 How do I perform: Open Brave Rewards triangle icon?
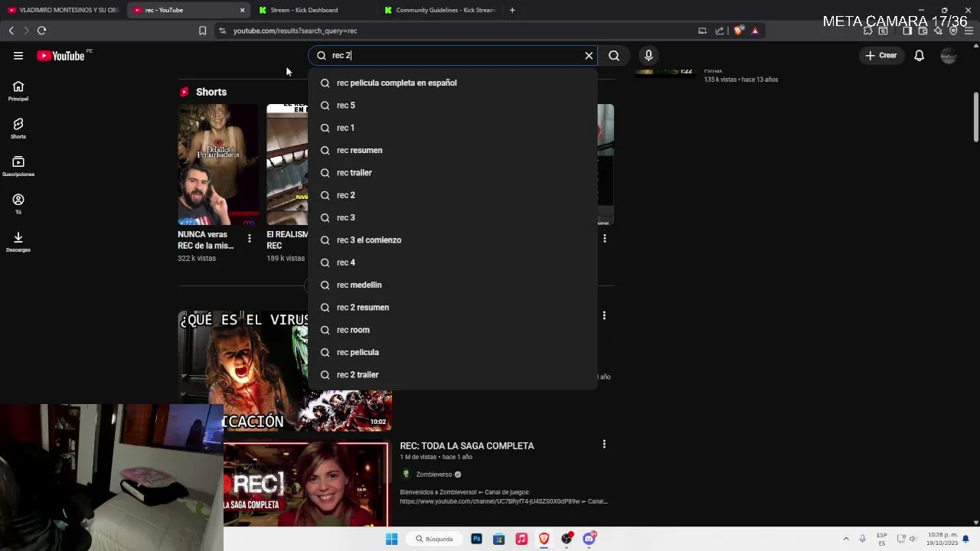click(755, 31)
